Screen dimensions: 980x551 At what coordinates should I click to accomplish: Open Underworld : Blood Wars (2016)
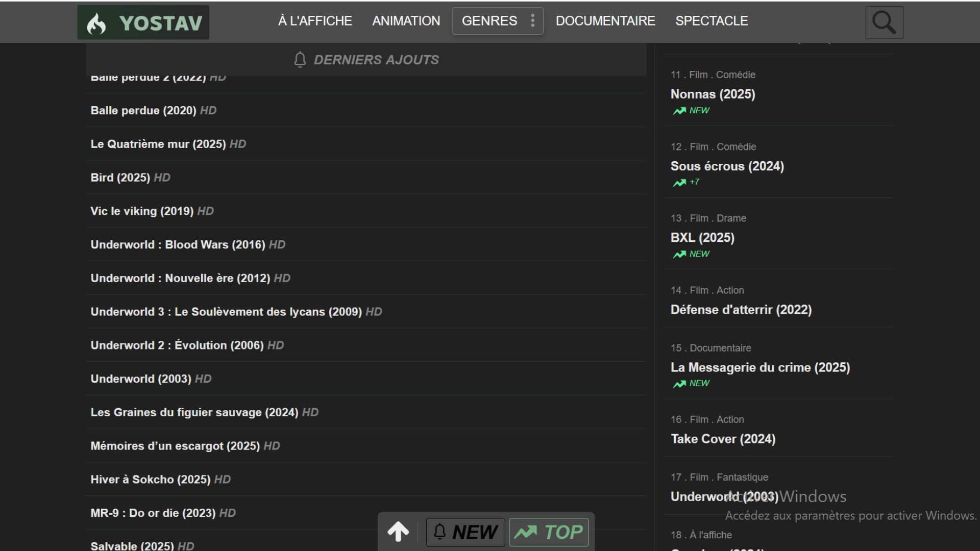tap(178, 245)
